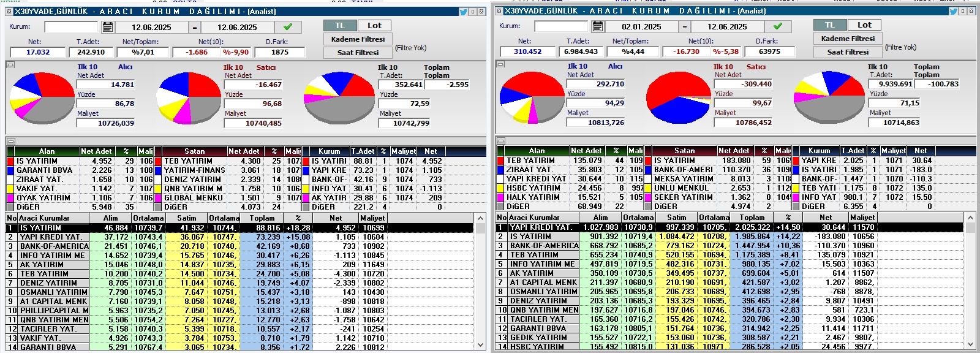Click the Toplam pie chart in Net 310.452 window

tap(830, 98)
